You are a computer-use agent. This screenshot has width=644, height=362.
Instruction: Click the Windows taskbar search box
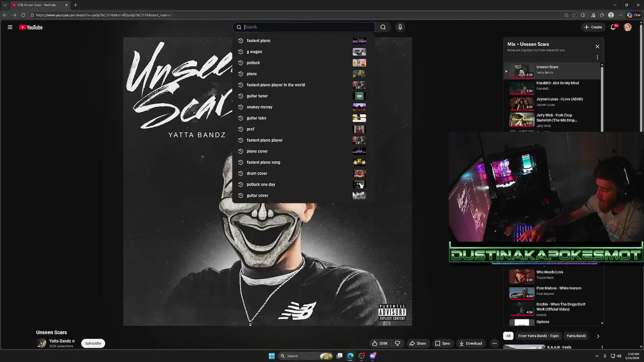[306, 356]
